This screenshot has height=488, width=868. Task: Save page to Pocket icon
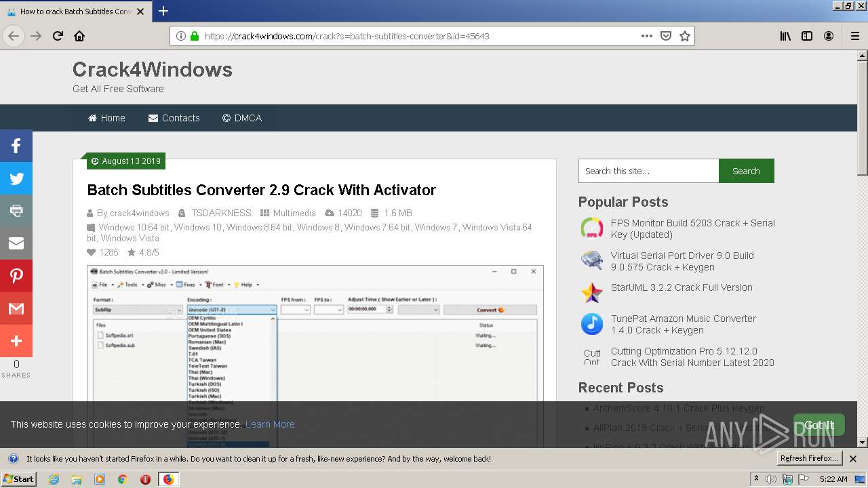point(666,36)
